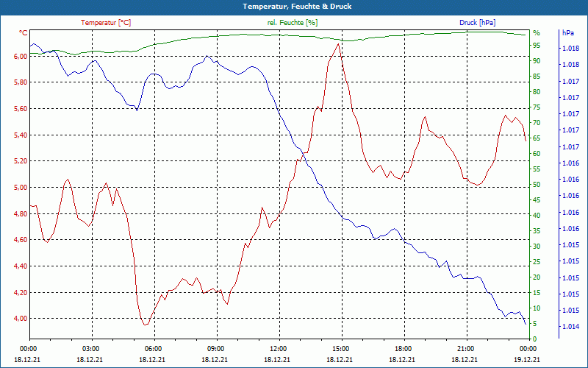Click the temperature axis value 5,00
This screenshot has width=588, height=368.
tap(21, 188)
